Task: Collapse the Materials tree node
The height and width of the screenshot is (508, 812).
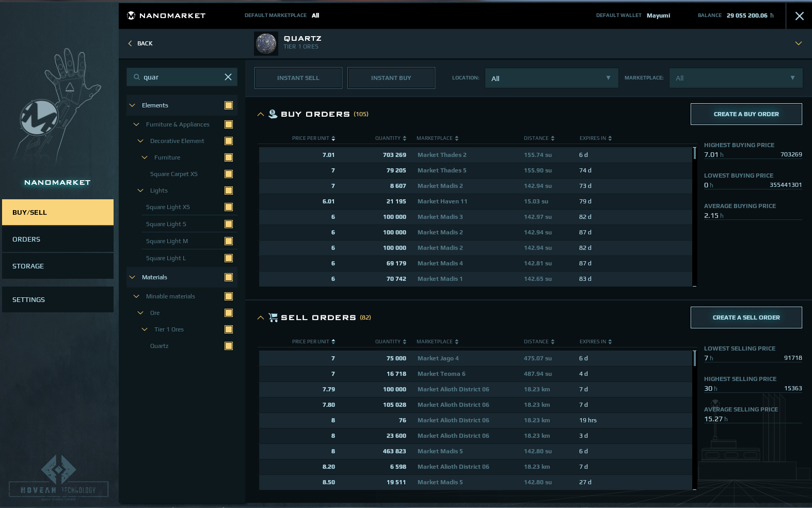Action: point(132,277)
